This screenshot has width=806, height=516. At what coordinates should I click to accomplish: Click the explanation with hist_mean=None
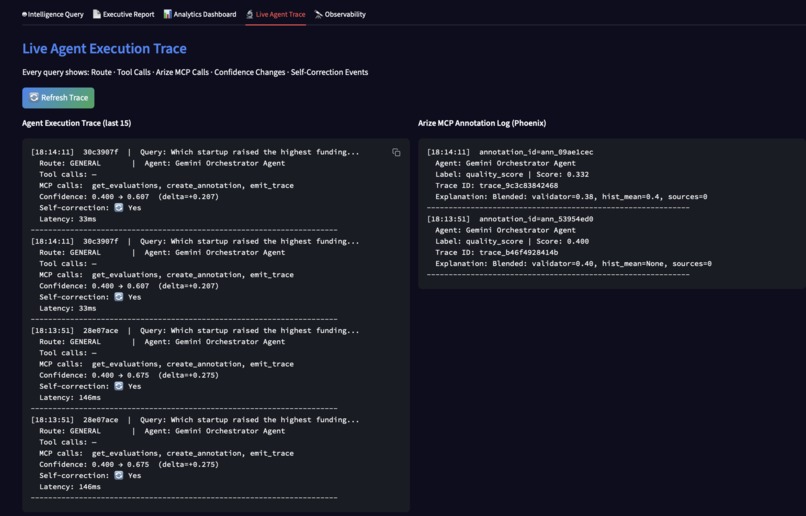coord(573,264)
